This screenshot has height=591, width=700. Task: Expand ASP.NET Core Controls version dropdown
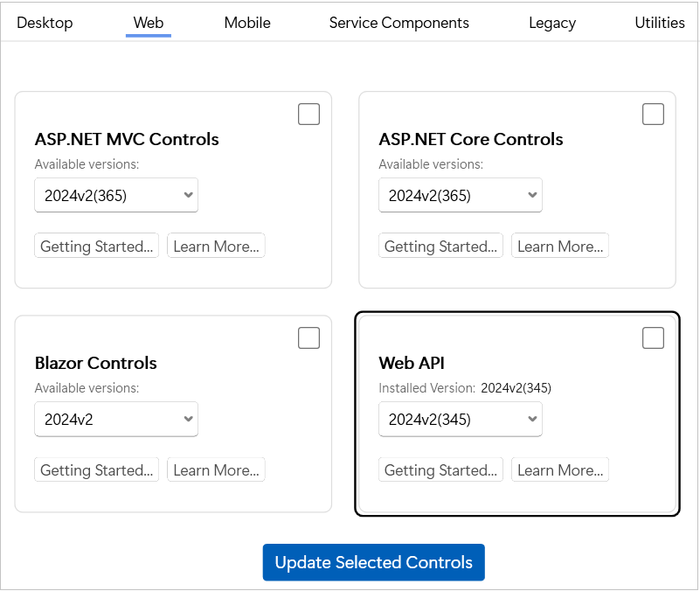pos(461,196)
